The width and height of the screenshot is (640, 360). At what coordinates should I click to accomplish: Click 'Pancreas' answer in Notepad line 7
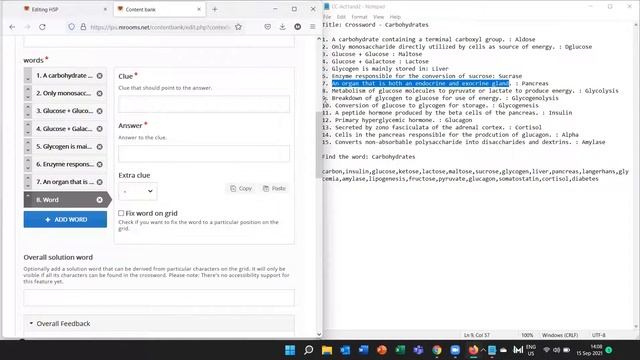click(x=535, y=83)
